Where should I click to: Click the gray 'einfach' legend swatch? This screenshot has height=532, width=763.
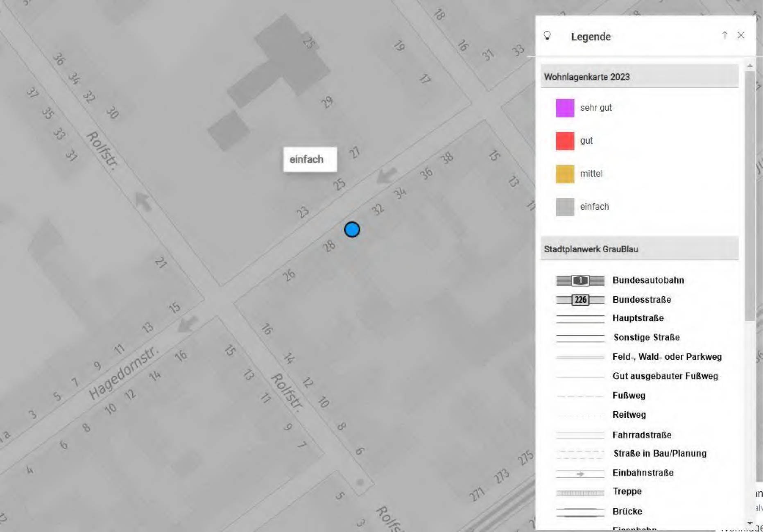[565, 207]
